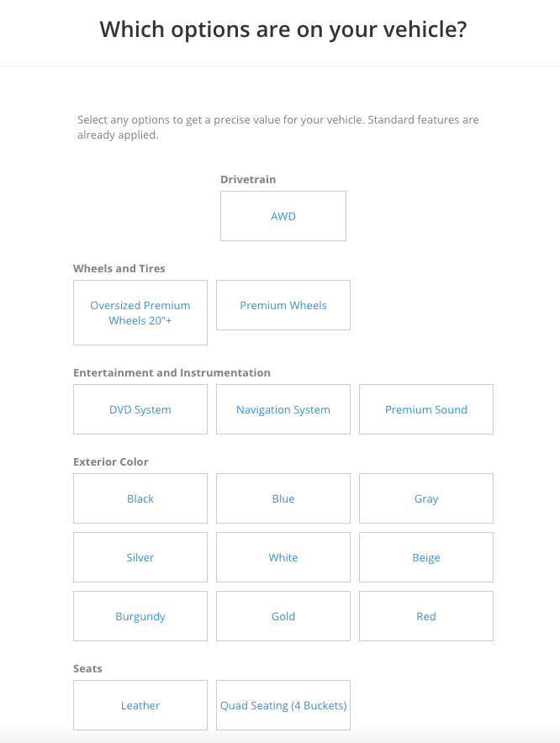Choose the Navigation System option
Image resolution: width=560 pixels, height=743 pixels.
(x=283, y=409)
